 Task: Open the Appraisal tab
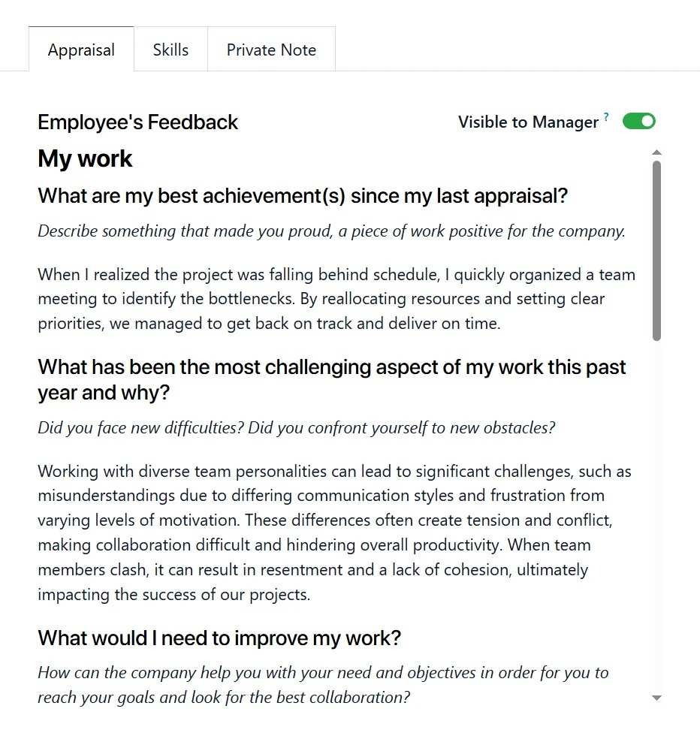coord(81,50)
